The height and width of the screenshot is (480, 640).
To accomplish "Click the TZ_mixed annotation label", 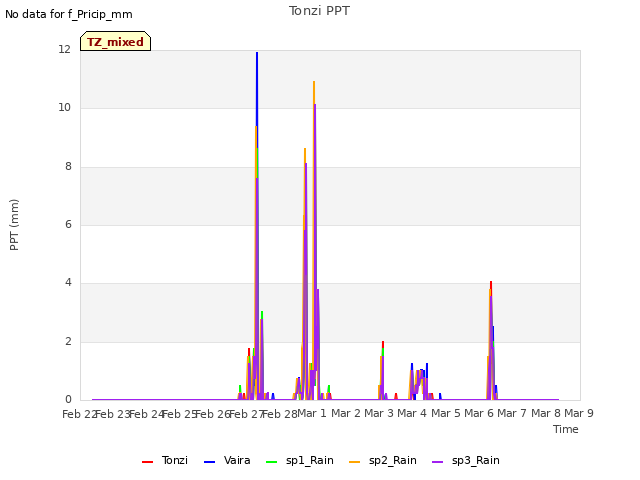I will click(x=116, y=41).
